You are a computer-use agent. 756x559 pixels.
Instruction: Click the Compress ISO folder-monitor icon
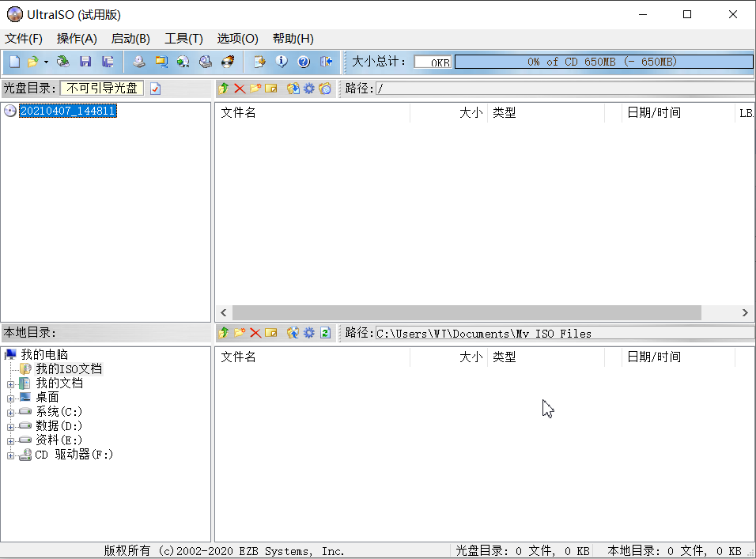coord(161,62)
